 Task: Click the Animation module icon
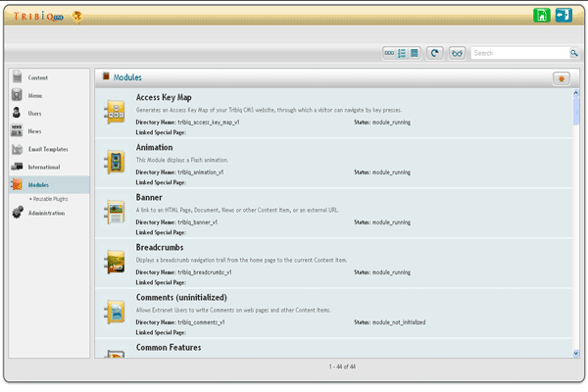(115, 162)
